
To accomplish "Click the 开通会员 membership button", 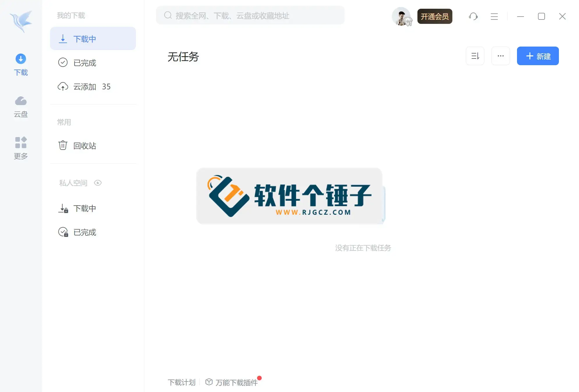I will pos(435,16).
